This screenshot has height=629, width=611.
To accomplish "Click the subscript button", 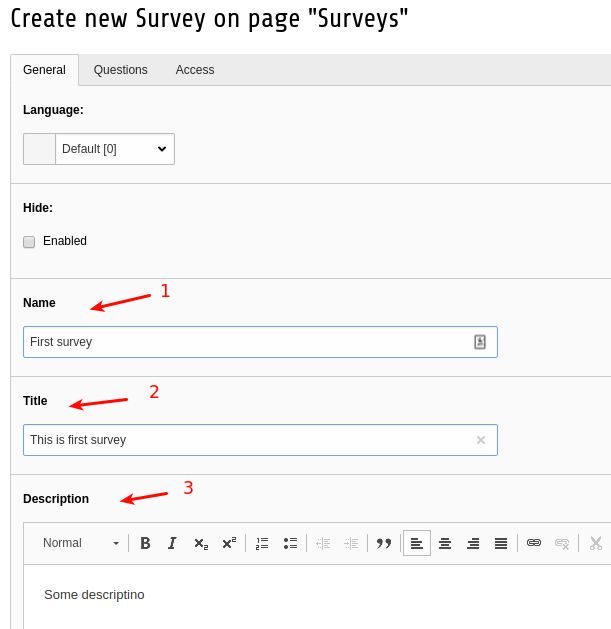I will 201,543.
